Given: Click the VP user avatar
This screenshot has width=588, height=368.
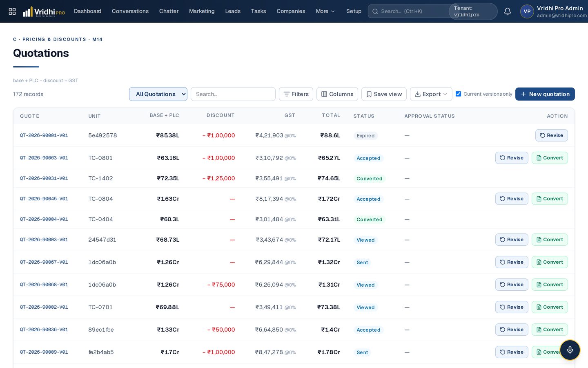Looking at the screenshot, I should tap(527, 11).
